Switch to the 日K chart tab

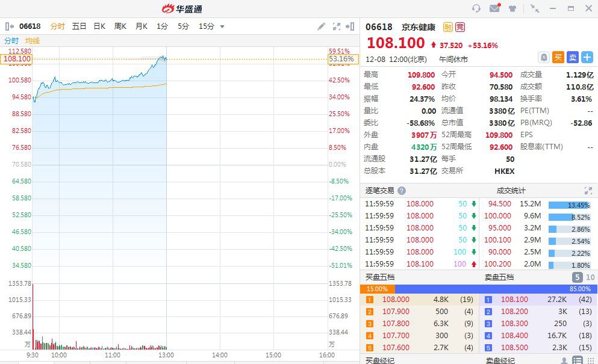coord(99,26)
